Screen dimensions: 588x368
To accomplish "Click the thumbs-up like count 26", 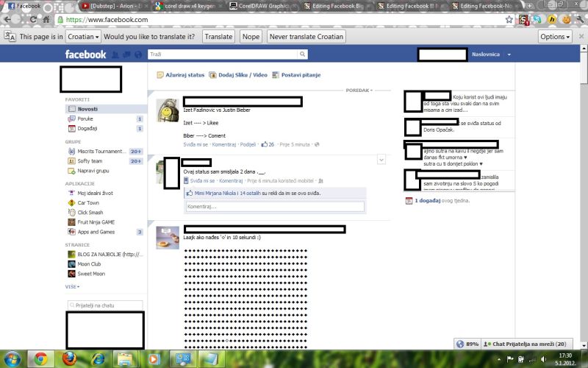I will pyautogui.click(x=268, y=144).
